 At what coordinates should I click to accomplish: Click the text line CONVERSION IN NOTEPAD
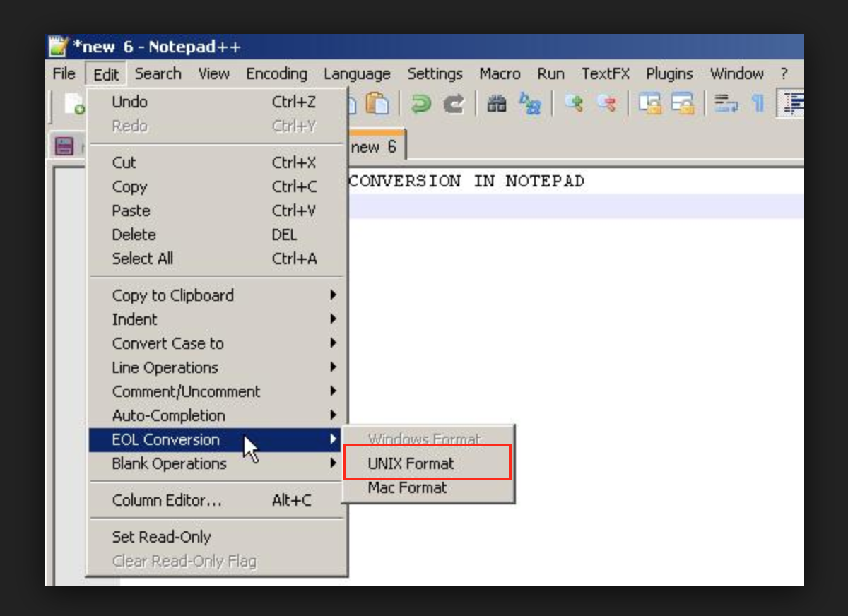click(x=467, y=181)
